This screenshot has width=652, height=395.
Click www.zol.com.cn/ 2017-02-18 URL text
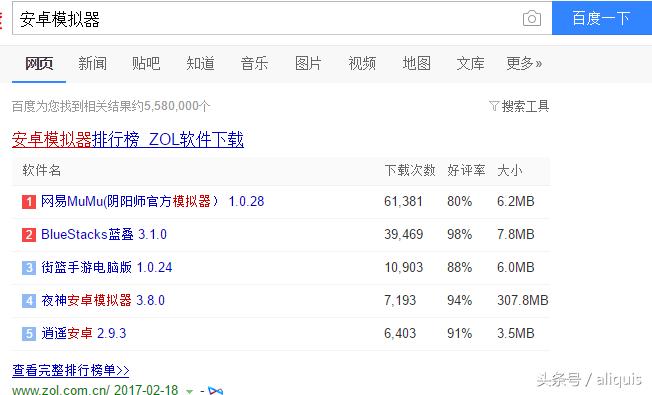point(95,390)
